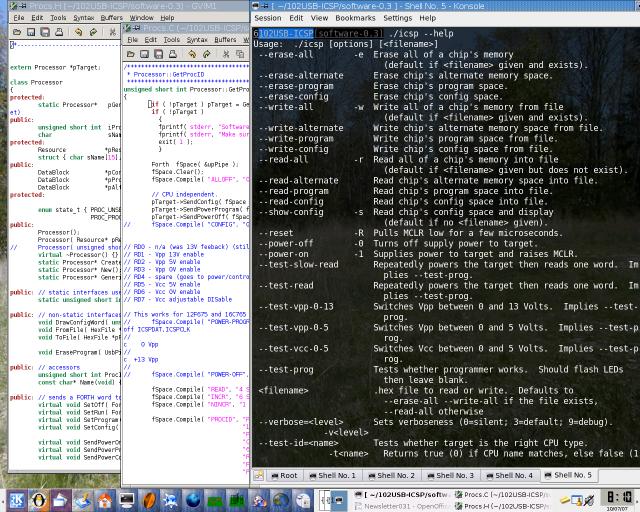The height and width of the screenshot is (512, 640).
Task: Open the Syntax menu in Procs.H GVim
Action: pyautogui.click(x=84, y=18)
